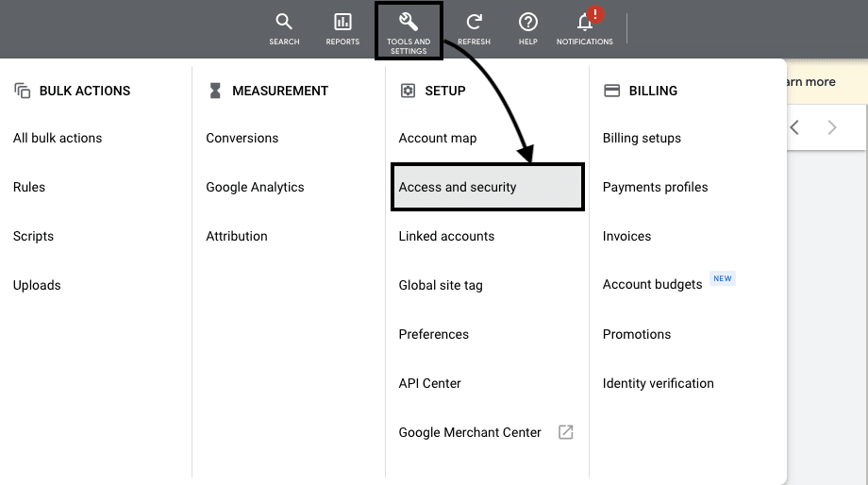Screen dimensions: 868x485
Task: Open the Search tool in top bar
Action: point(284,29)
